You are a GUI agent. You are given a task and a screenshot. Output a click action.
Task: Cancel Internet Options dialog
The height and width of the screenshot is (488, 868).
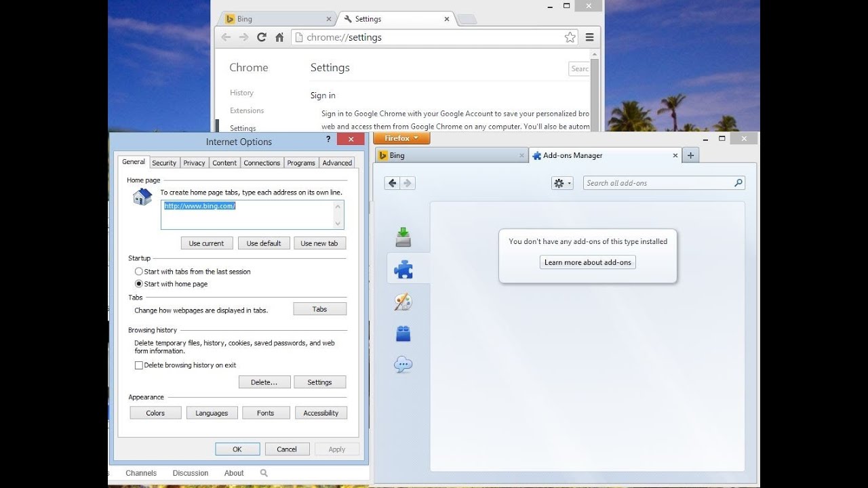287,449
